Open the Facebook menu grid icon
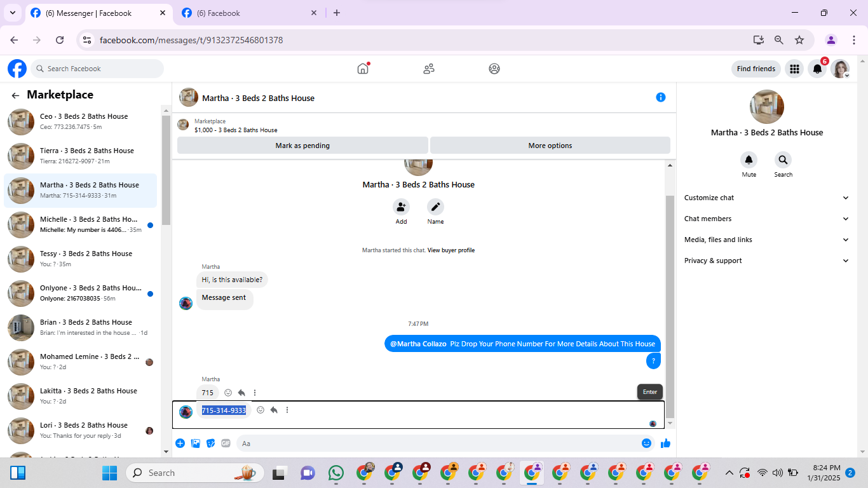The height and width of the screenshot is (488, 868). (794, 69)
